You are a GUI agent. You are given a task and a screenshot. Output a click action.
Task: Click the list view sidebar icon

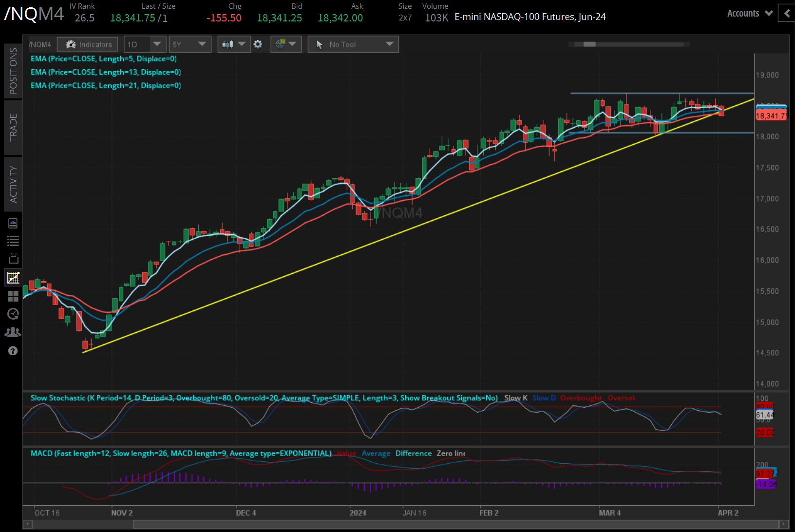tap(13, 241)
